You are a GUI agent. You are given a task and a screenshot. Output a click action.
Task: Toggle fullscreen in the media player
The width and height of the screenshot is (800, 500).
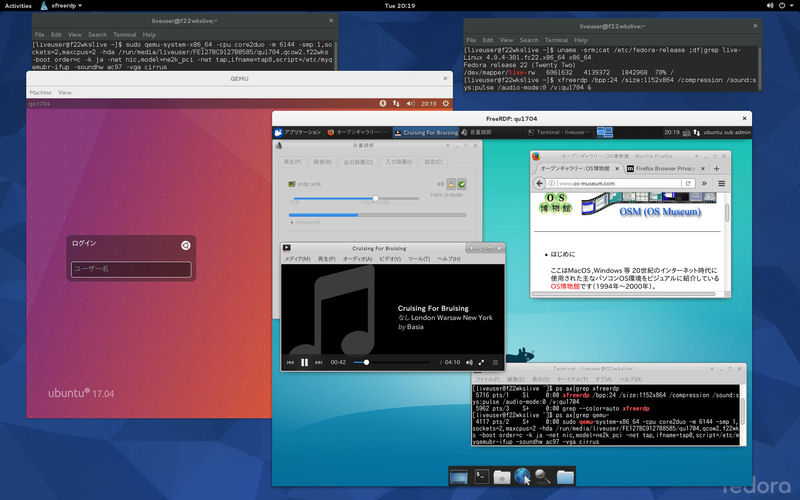pyautogui.click(x=481, y=362)
